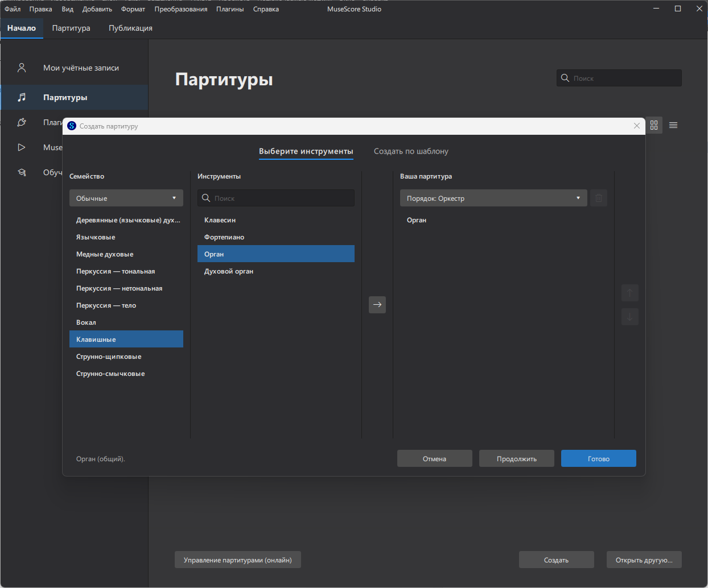Click the plugin icon in sidebar
Image resolution: width=708 pixels, height=588 pixels.
point(22,122)
